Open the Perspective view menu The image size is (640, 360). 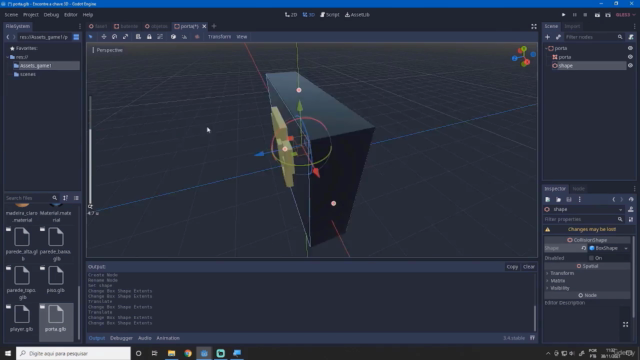(x=108, y=50)
